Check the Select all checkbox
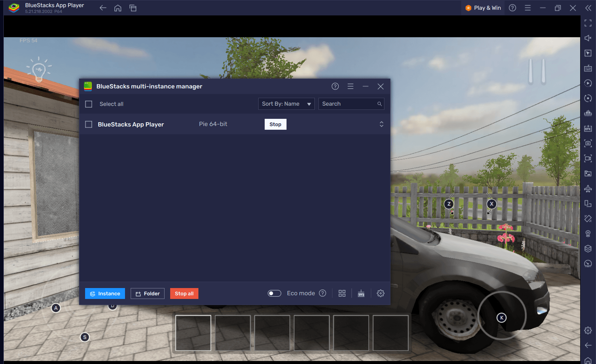The height and width of the screenshot is (364, 596). click(x=88, y=104)
